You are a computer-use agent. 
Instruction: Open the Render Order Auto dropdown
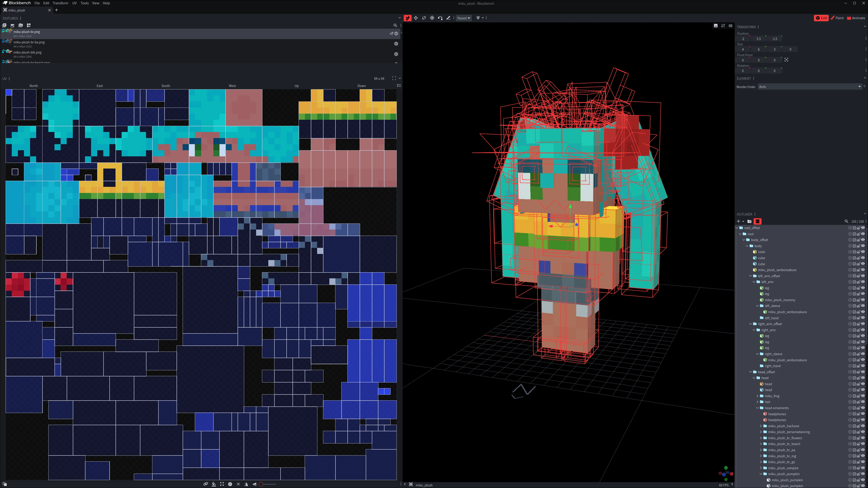(809, 87)
